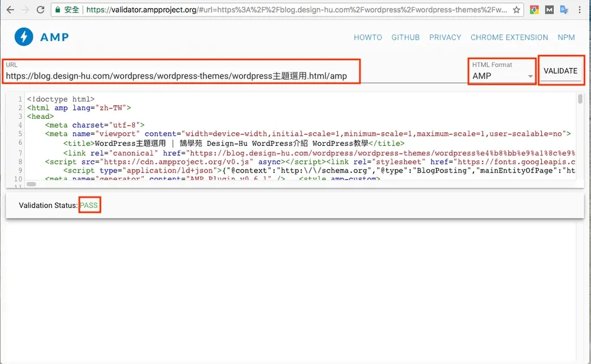Click line number 9 in gutter

click(20, 170)
